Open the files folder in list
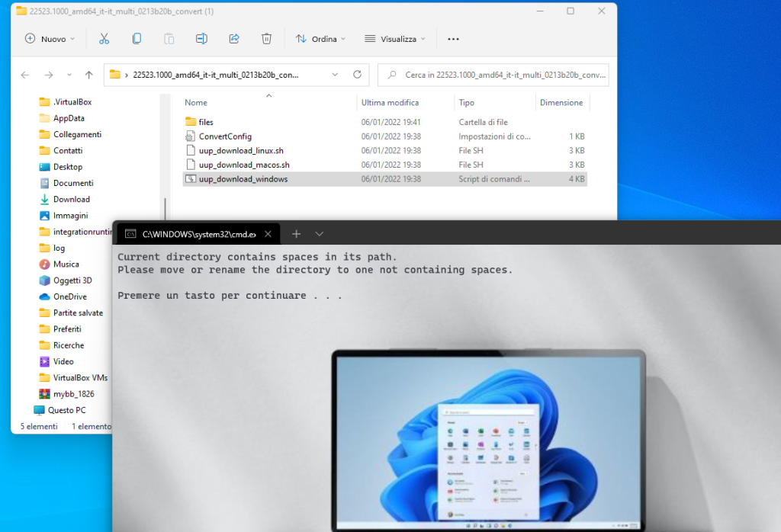This screenshot has width=781, height=532. 206,122
